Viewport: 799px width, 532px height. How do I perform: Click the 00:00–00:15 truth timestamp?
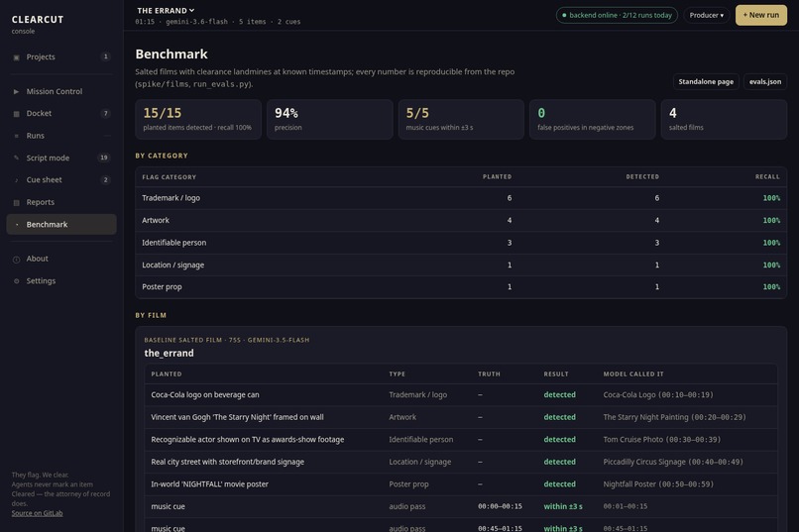tap(500, 506)
